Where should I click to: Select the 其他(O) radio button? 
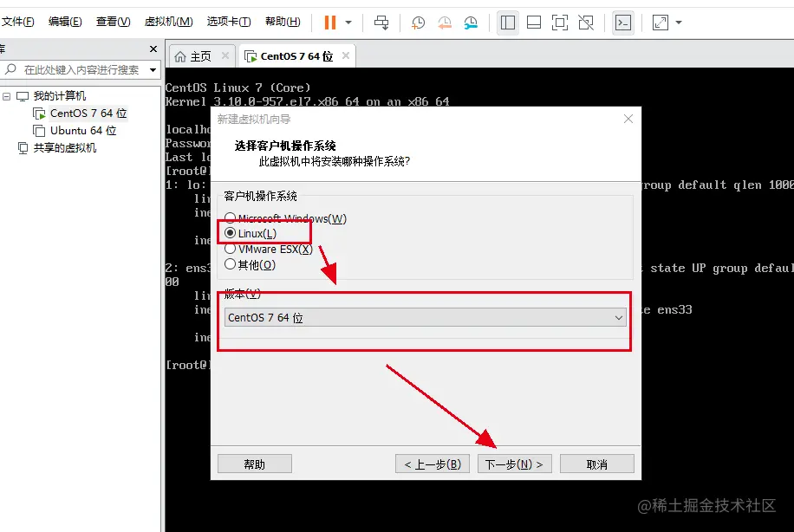pos(231,264)
